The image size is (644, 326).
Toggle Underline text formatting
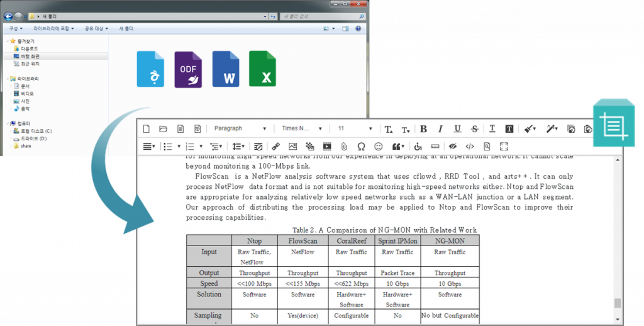[x=458, y=128]
